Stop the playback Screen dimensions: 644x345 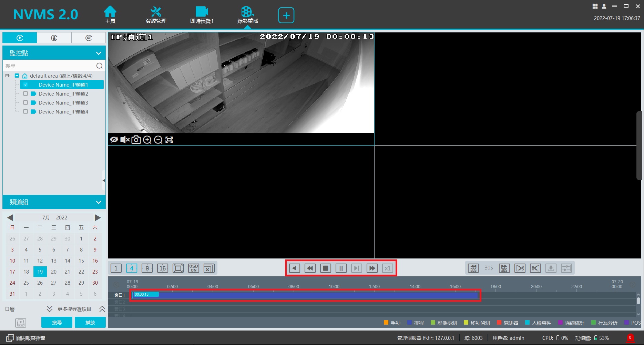(326, 268)
